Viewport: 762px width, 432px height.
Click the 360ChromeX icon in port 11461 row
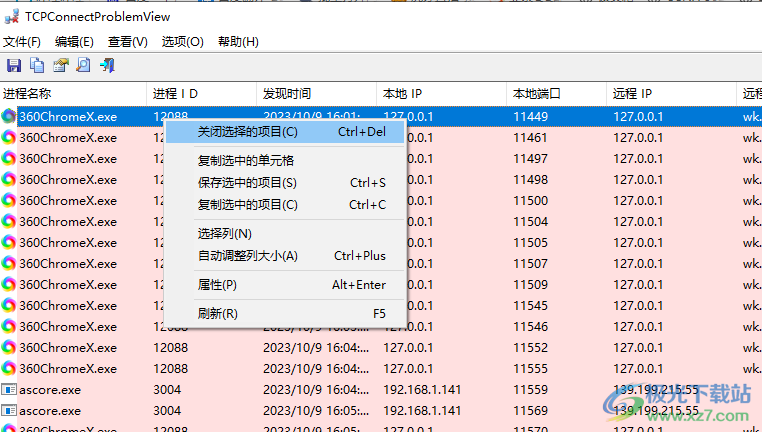(8, 138)
